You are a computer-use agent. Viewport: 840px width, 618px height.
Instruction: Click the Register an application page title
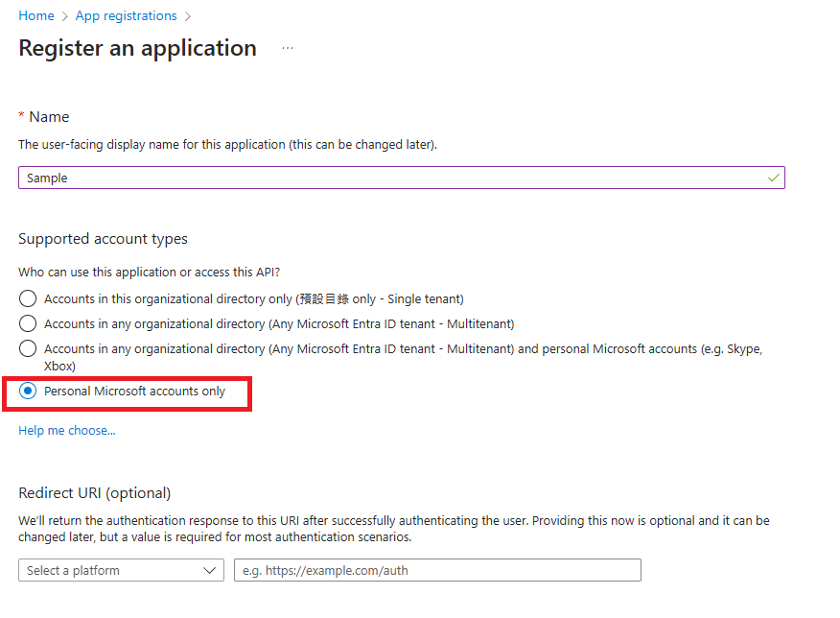[x=138, y=48]
